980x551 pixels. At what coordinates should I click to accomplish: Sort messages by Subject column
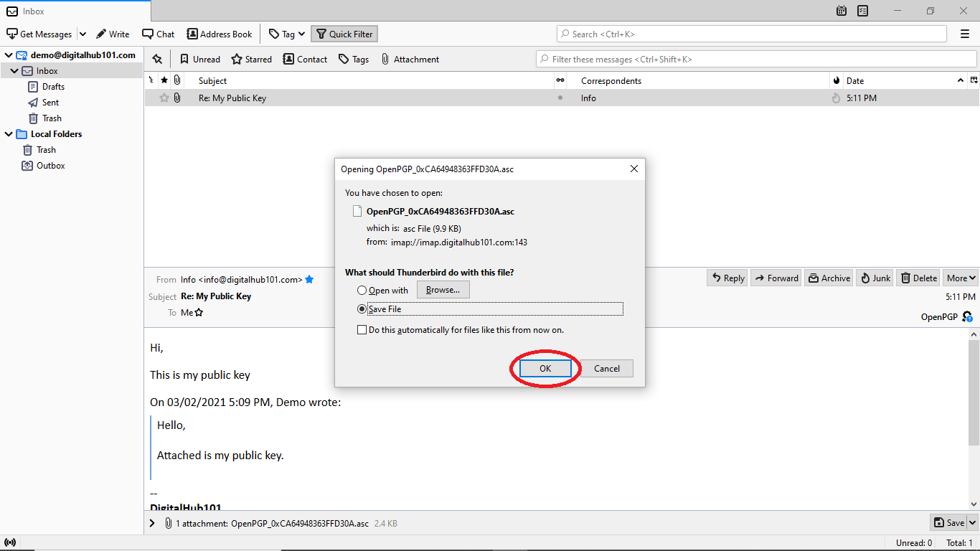tap(369, 80)
